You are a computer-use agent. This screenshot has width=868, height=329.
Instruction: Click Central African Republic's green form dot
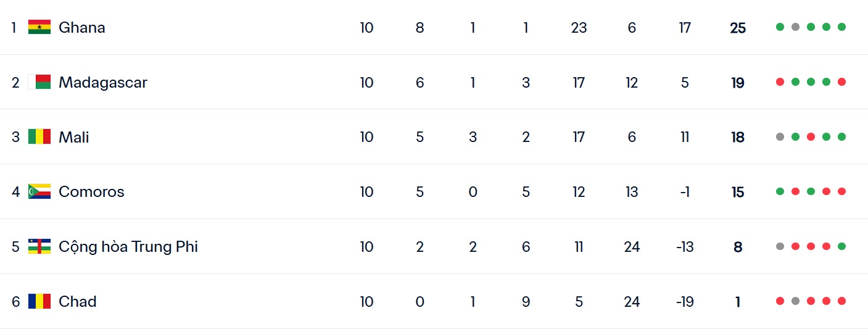[x=841, y=246]
